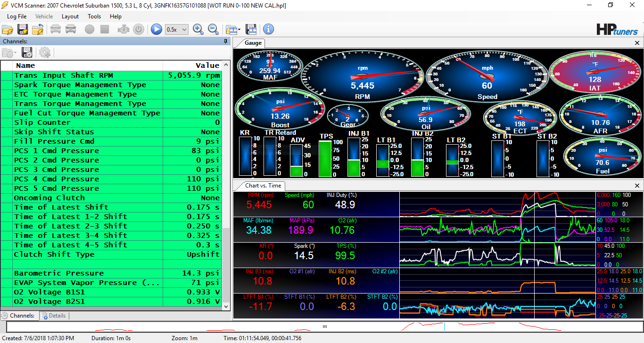Select the Oncoming Clutch row

[111, 198]
